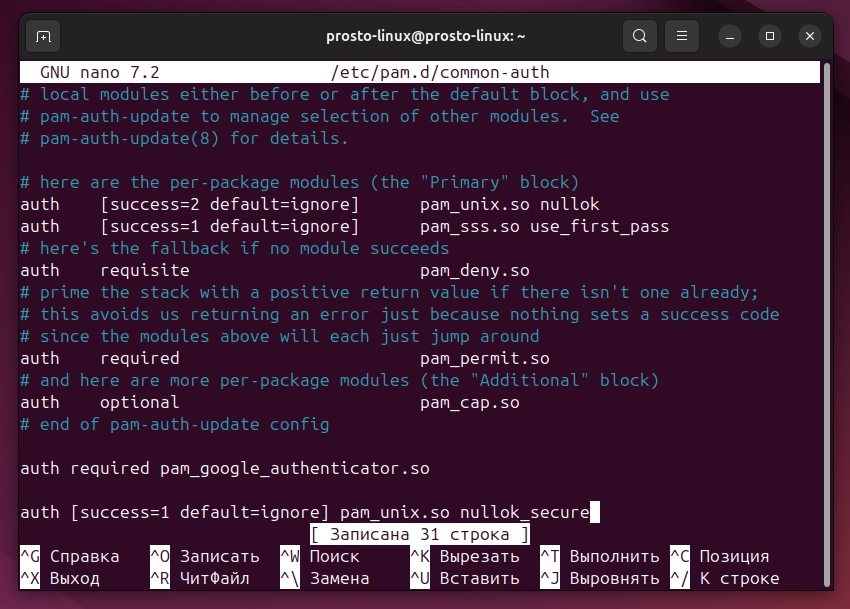Place cursor on pam_cap.so
The height and width of the screenshot is (609, 850).
470,402
